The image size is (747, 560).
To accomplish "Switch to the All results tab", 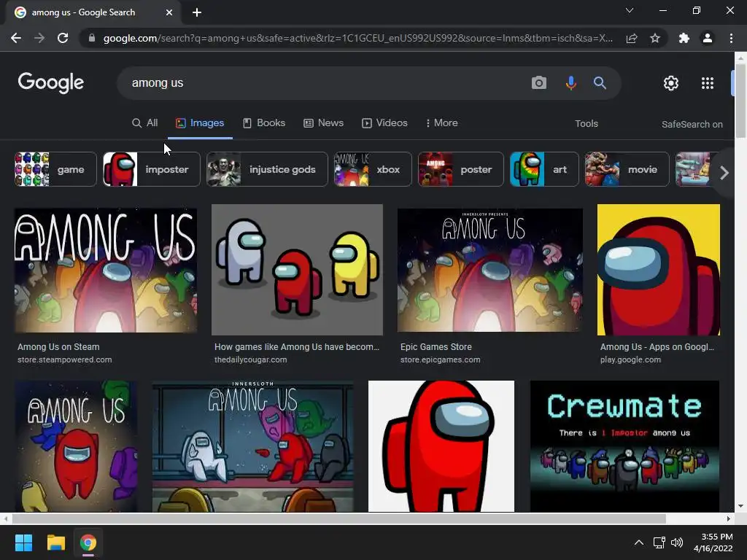I will point(145,122).
